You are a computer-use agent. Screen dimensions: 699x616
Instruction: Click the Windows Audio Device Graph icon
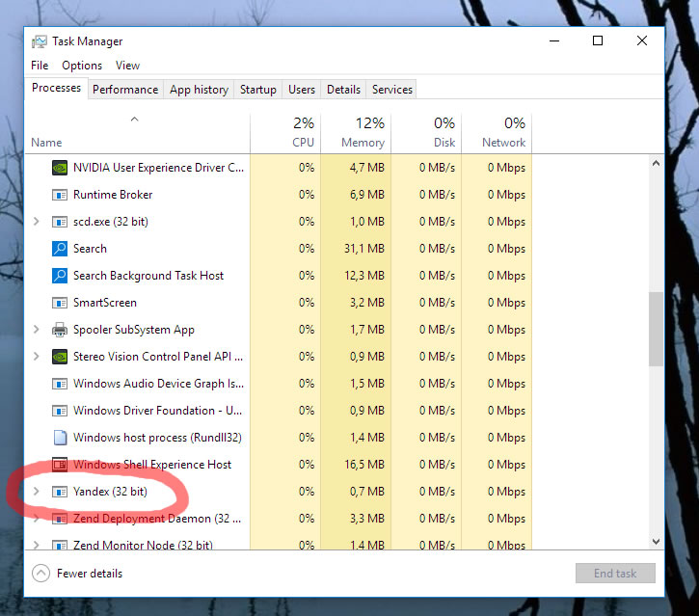pos(59,384)
